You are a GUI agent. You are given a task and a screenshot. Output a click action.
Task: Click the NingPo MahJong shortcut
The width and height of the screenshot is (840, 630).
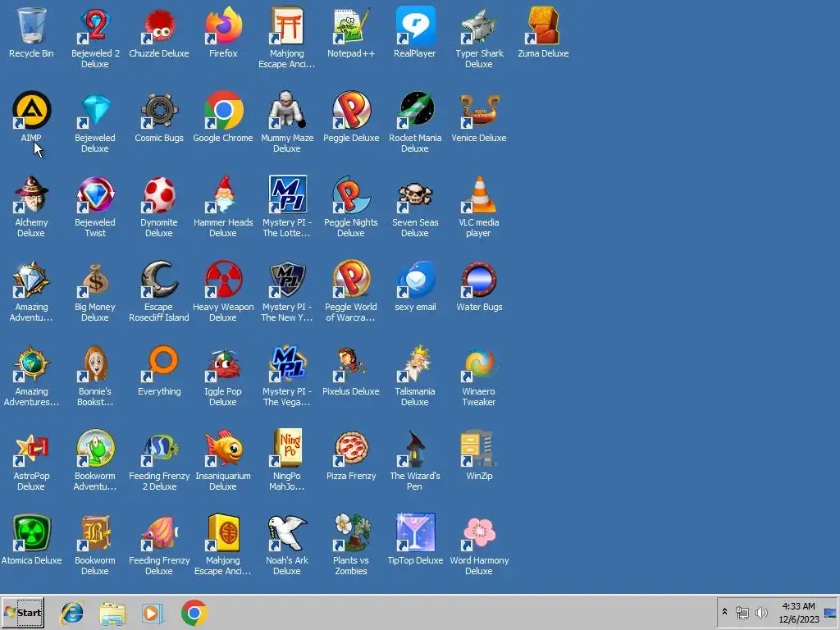tap(287, 449)
